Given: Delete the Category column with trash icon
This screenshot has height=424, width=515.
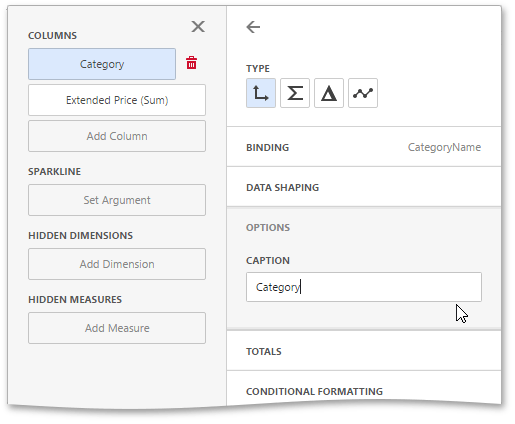Looking at the screenshot, I should point(191,63).
